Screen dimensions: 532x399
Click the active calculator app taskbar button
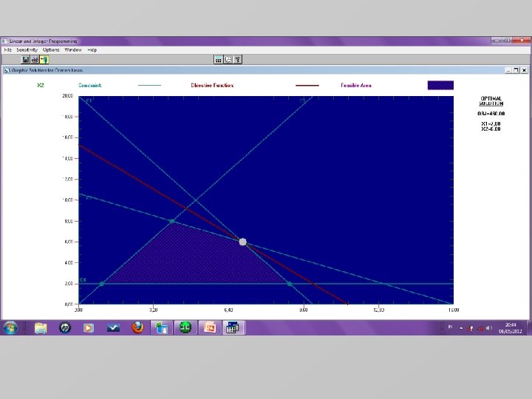coord(233,328)
